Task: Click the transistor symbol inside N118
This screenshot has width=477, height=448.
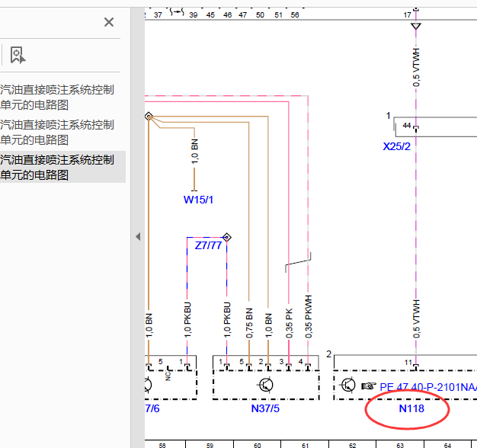Action: [347, 385]
